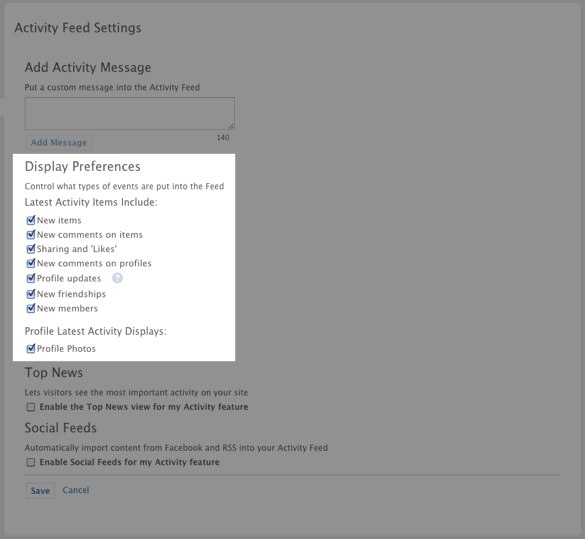Focus the custom activity message text box

(x=130, y=113)
